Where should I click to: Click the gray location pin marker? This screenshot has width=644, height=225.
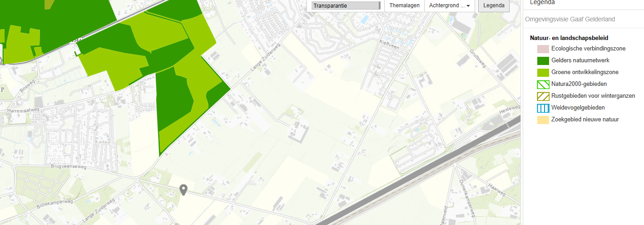(x=183, y=190)
